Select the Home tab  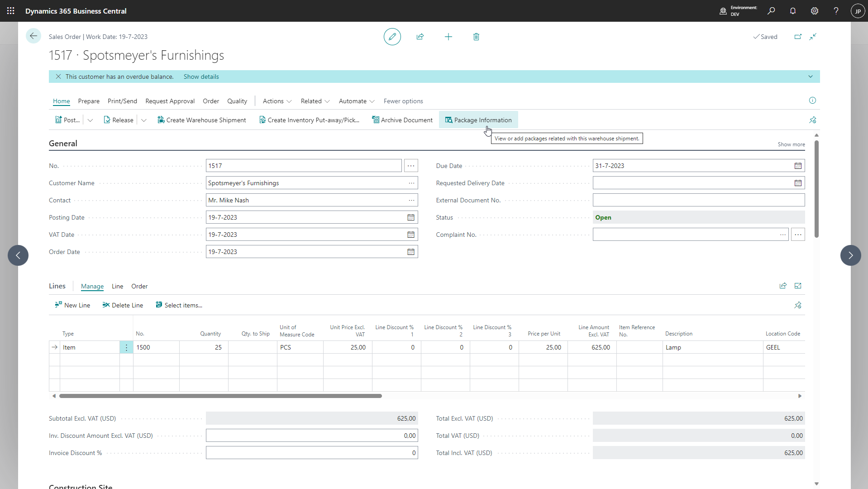[x=62, y=101]
